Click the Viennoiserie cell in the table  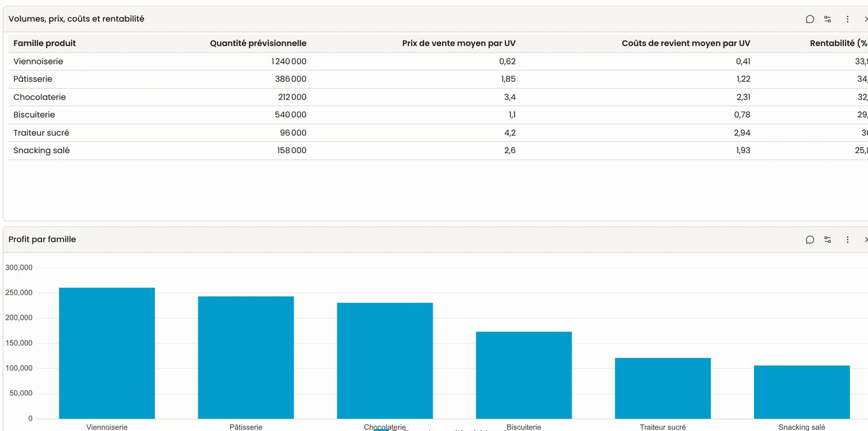(x=38, y=61)
